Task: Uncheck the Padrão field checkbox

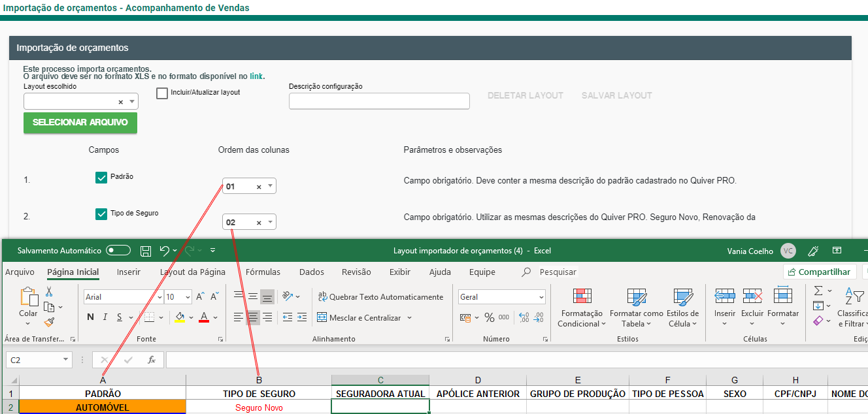Action: pos(101,178)
